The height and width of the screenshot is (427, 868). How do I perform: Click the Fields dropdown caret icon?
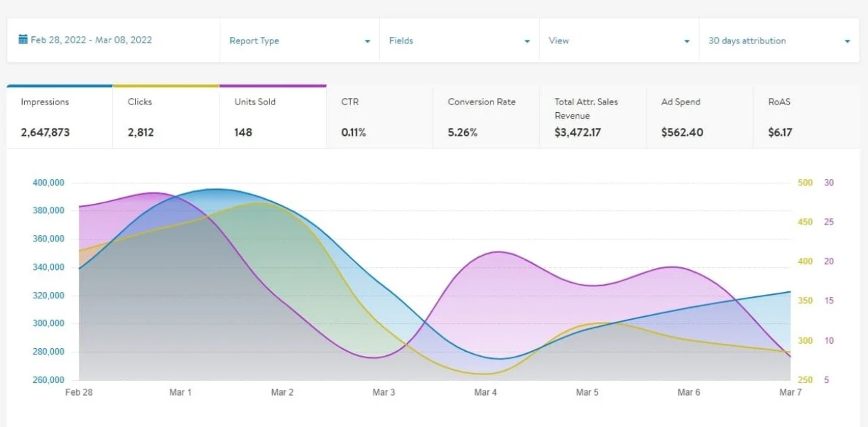tap(527, 42)
